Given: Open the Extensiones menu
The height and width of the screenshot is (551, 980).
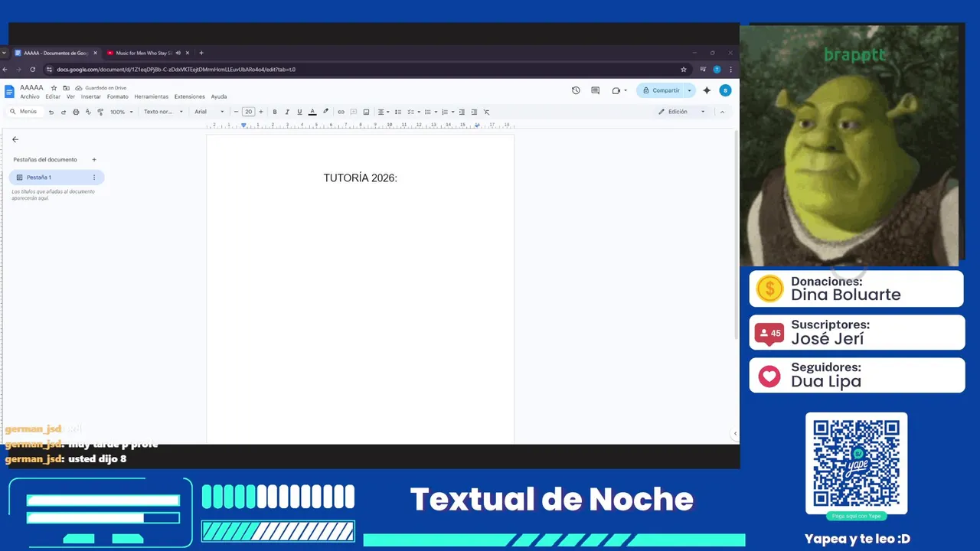Looking at the screenshot, I should click(190, 96).
